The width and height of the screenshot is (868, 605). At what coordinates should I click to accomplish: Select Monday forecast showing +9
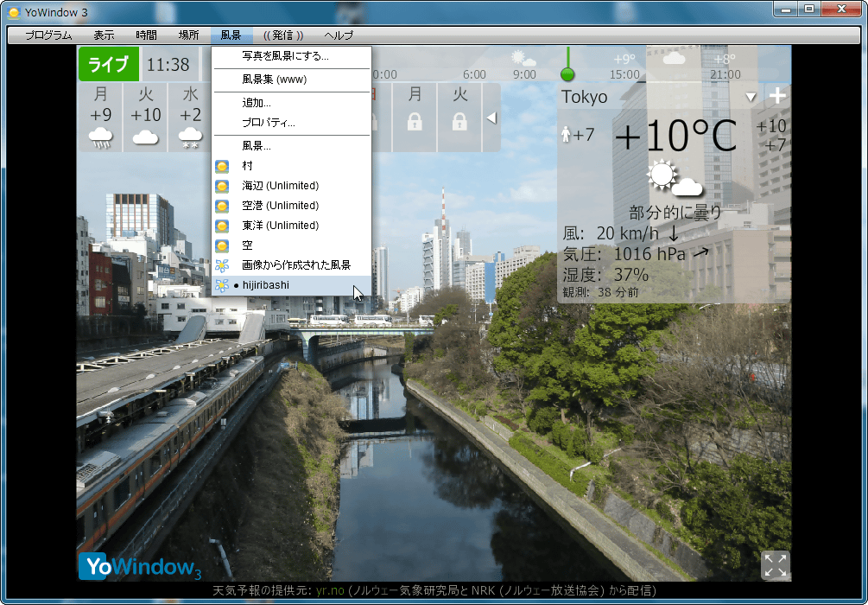coord(100,117)
